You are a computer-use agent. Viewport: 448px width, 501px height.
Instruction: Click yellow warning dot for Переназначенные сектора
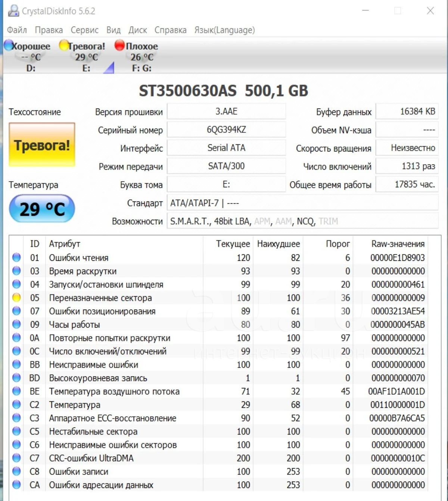16,298
